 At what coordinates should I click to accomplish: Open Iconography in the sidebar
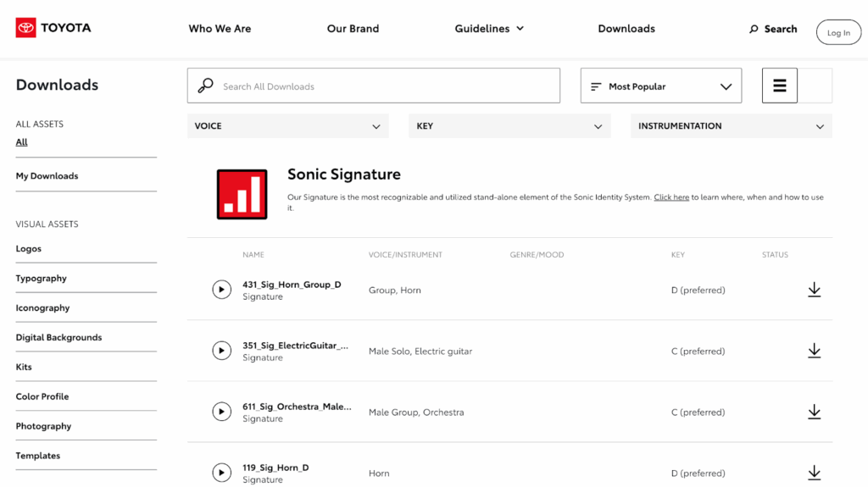coord(42,308)
